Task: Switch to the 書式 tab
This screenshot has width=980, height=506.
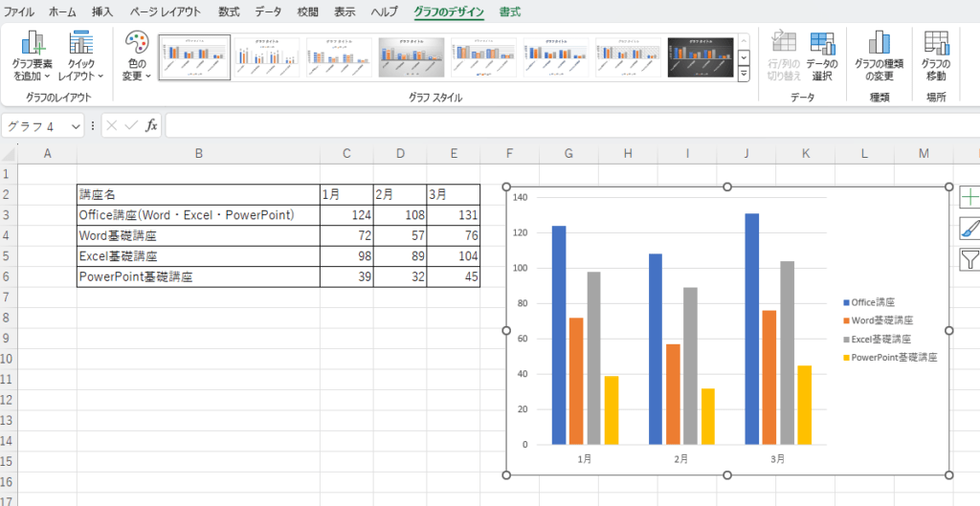Action: pos(510,11)
